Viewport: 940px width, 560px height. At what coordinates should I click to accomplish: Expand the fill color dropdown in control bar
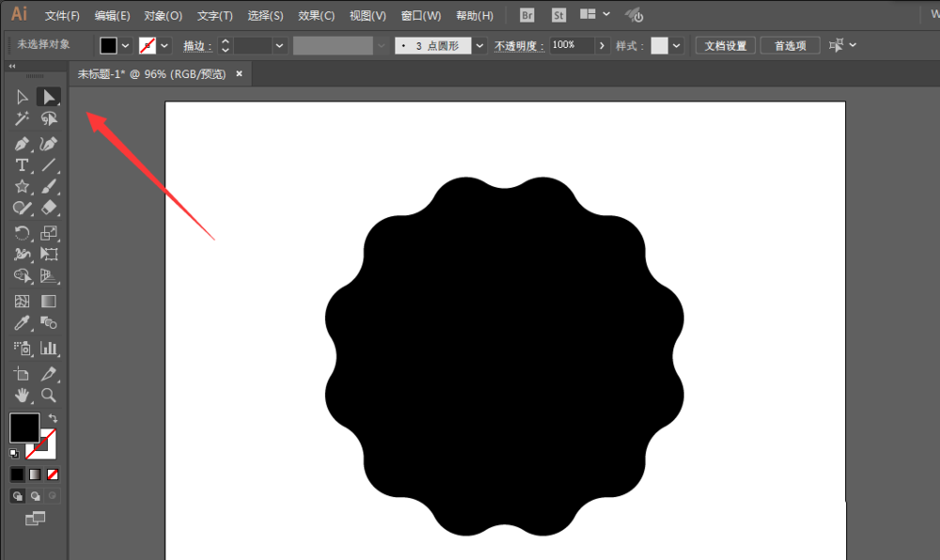pyautogui.click(x=125, y=45)
